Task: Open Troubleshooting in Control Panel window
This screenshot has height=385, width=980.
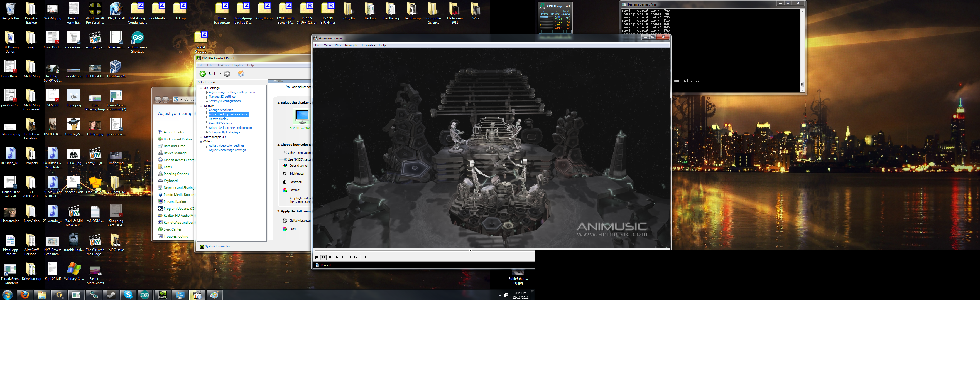Action: [x=176, y=236]
